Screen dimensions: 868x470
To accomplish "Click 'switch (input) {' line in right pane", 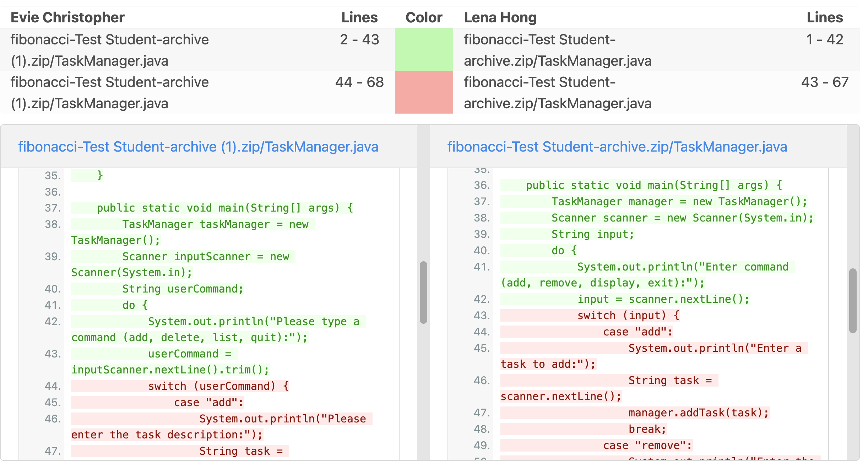I will pos(590,315).
